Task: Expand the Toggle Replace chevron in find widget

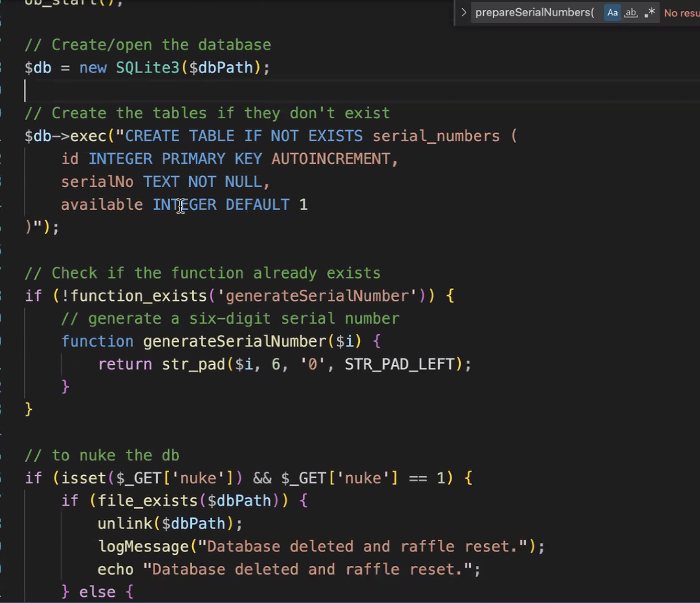Action: (463, 12)
